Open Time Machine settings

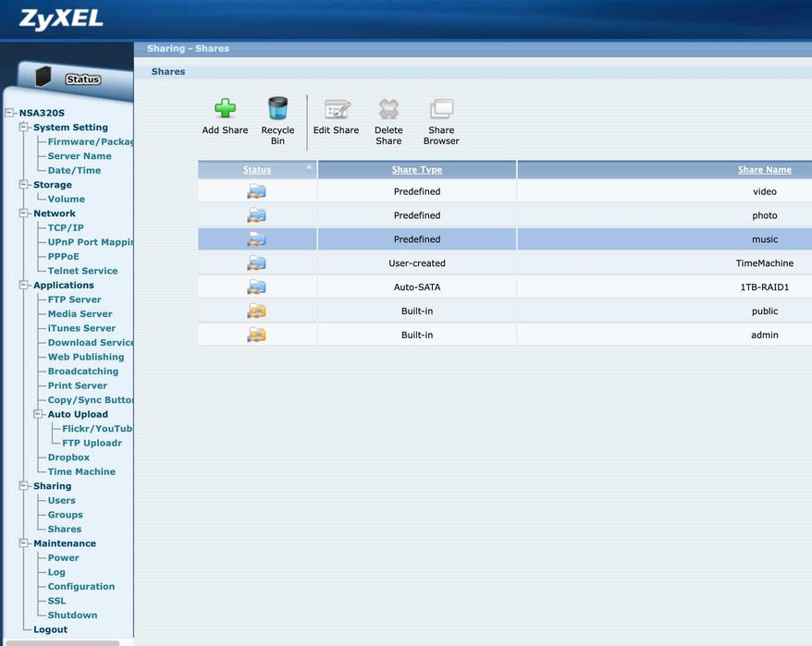81,471
